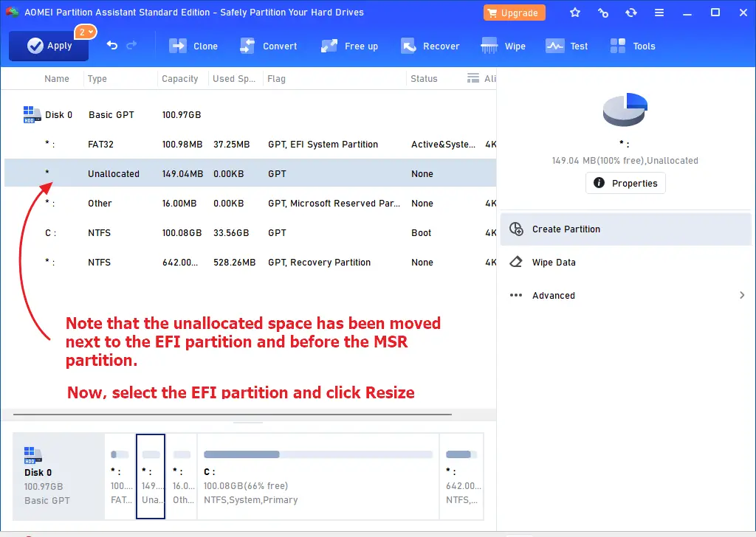This screenshot has width=756, height=537.
Task: Select the 642MB NTFS block in disk map
Action: pos(462,477)
